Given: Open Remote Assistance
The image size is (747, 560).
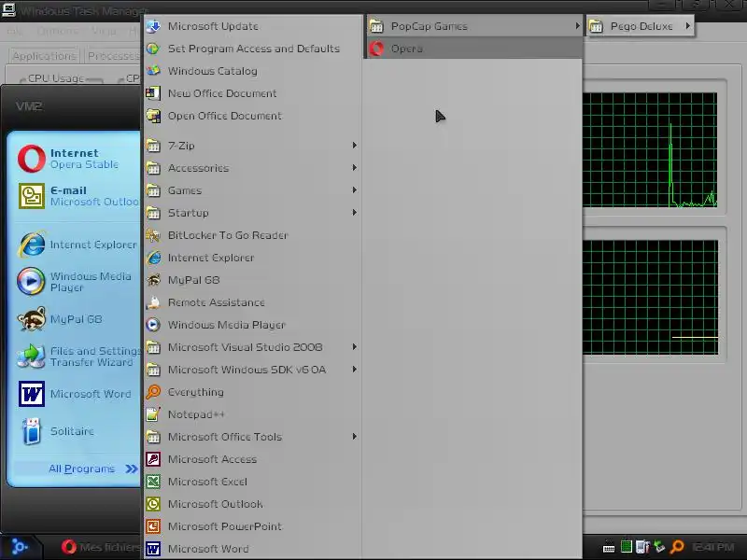Looking at the screenshot, I should [252, 302].
